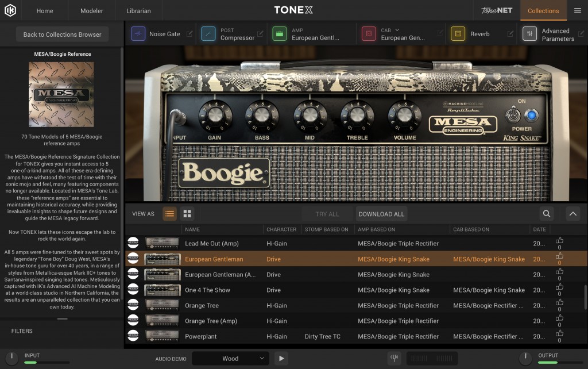Like the Orange Tree (Amp) tone
Screen dimensions: 588x369
tap(559, 318)
